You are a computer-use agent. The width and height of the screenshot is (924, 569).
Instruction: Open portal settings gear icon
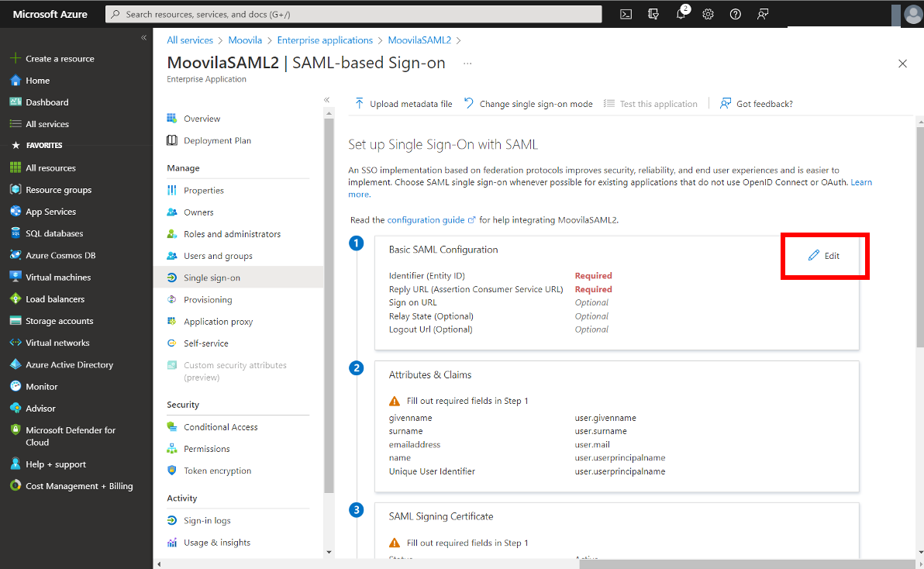[x=708, y=14]
